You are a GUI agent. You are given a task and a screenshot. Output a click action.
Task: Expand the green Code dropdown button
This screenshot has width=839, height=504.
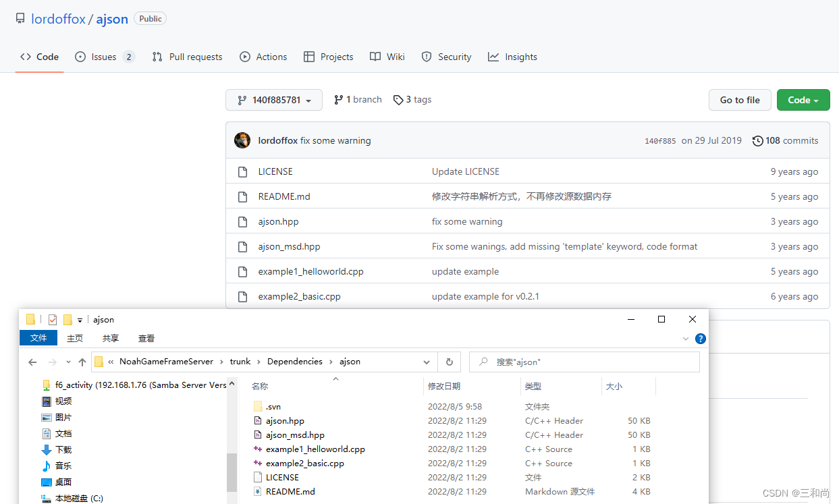[803, 100]
